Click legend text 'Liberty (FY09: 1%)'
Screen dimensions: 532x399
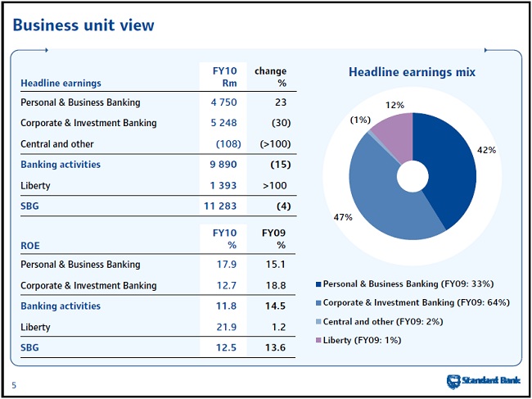pyautogui.click(x=362, y=340)
